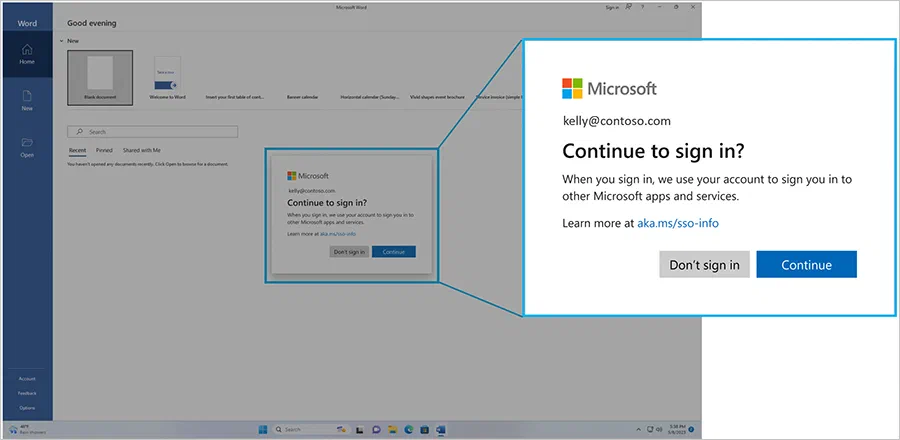This screenshot has width=900, height=440.
Task: Click Don't sign in in enlarged callout dialog
Action: pos(704,264)
